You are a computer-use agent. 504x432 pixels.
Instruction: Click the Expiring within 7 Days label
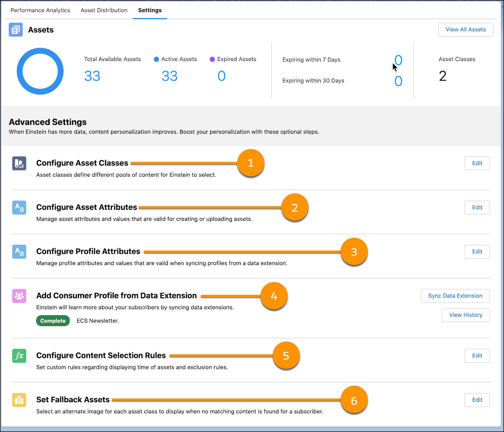pos(311,60)
